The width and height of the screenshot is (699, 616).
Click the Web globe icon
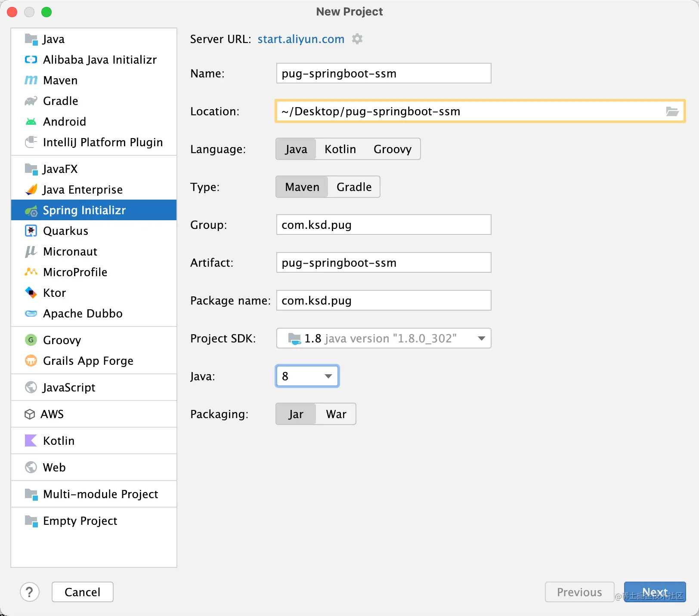31,467
